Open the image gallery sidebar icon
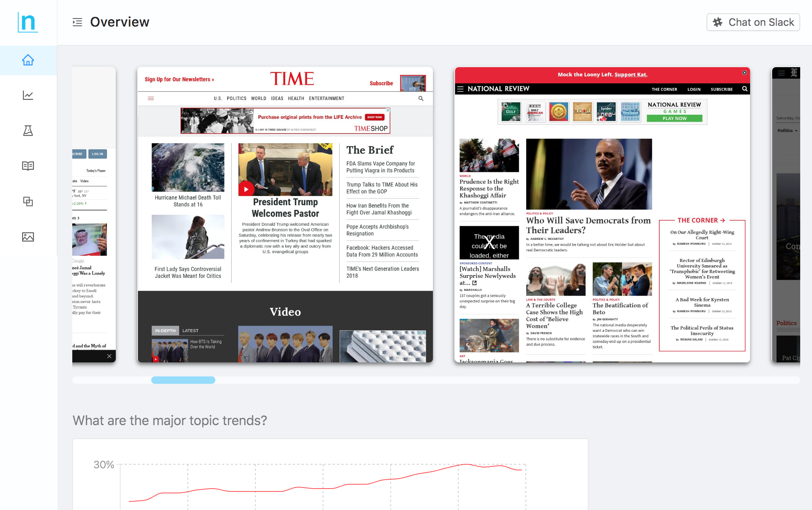 (x=28, y=237)
